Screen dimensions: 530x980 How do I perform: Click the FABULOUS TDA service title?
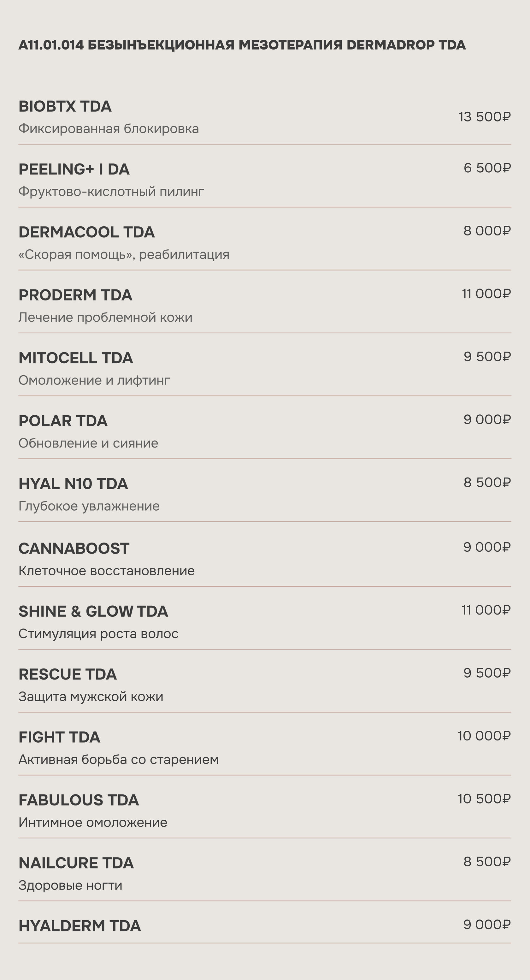coord(79,800)
